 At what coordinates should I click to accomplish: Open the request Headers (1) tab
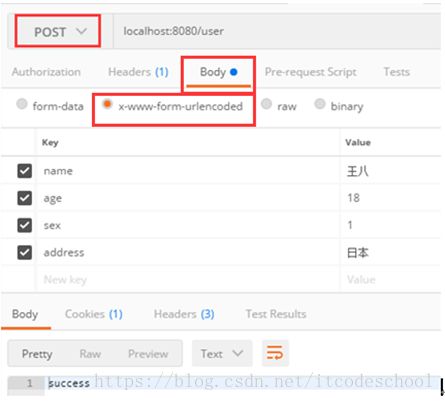tap(138, 72)
